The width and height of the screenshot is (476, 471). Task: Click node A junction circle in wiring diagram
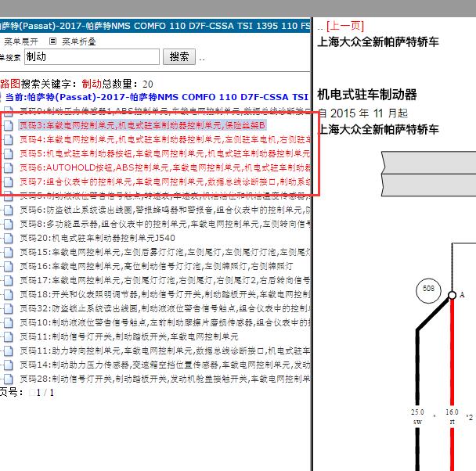(452, 295)
